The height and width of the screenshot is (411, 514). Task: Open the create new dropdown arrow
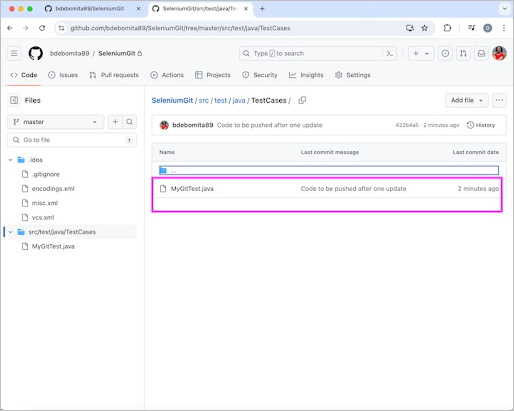click(x=427, y=53)
